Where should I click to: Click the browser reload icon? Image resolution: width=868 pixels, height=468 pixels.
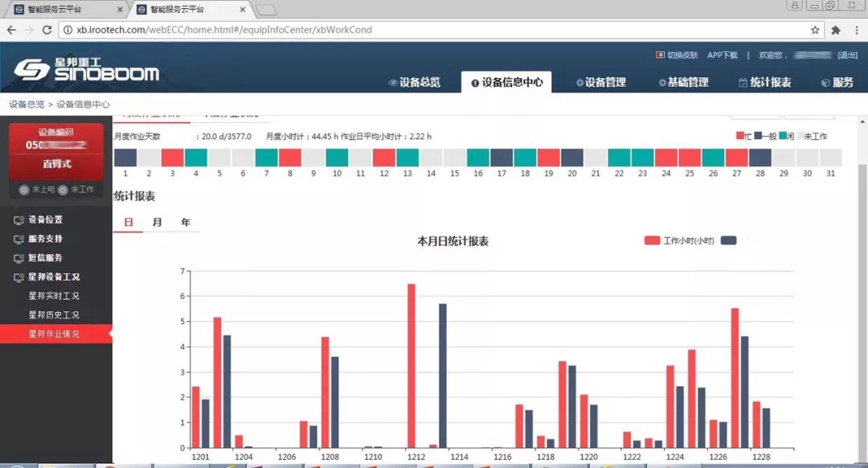pyautogui.click(x=47, y=30)
